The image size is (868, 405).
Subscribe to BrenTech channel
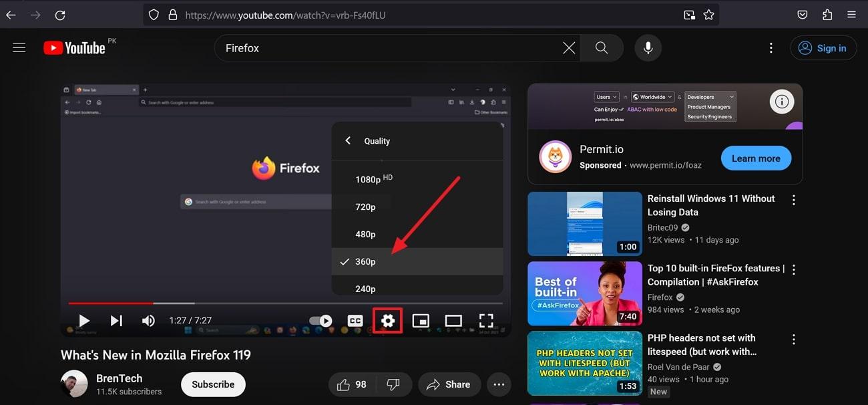pyautogui.click(x=213, y=384)
